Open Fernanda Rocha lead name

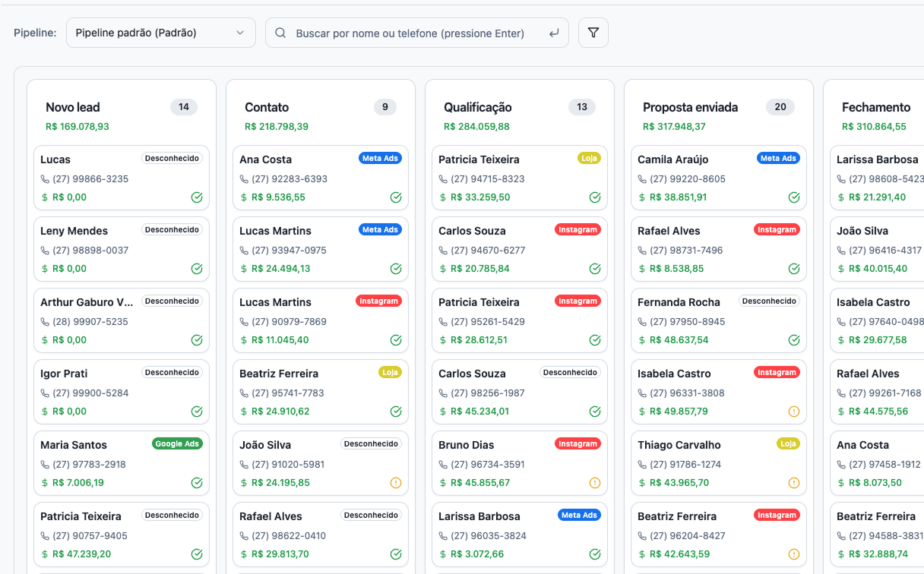point(679,302)
